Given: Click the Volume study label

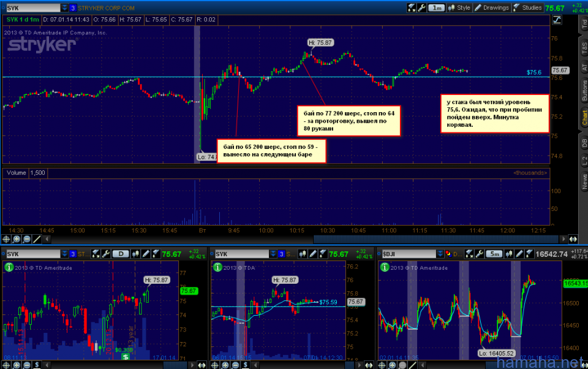Looking at the screenshot, I should click(16, 173).
